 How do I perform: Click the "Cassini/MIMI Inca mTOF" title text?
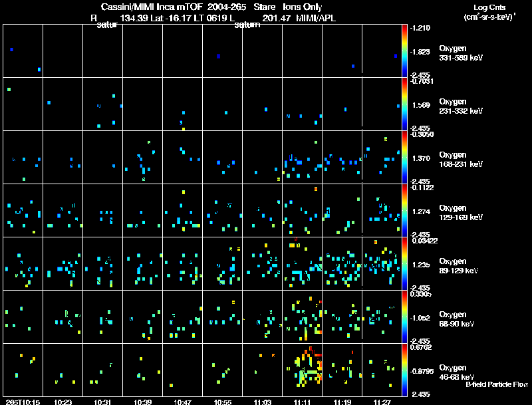(x=152, y=7)
